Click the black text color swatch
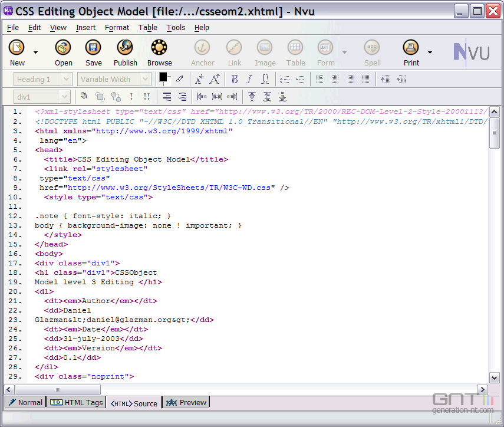This screenshot has height=427, width=504. 163,77
